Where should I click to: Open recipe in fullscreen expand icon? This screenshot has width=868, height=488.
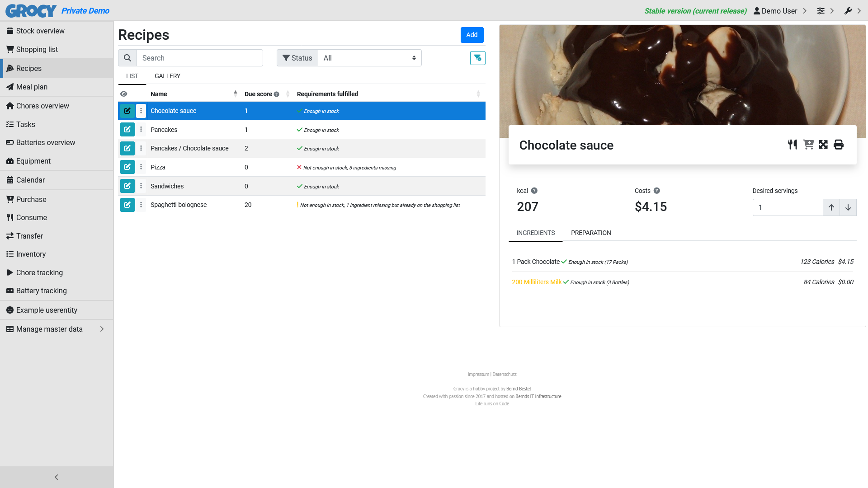823,145
